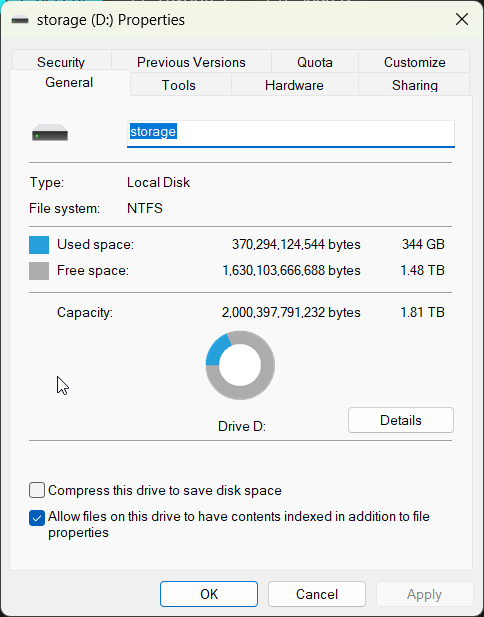Switch to the Security tab

pos(61,62)
